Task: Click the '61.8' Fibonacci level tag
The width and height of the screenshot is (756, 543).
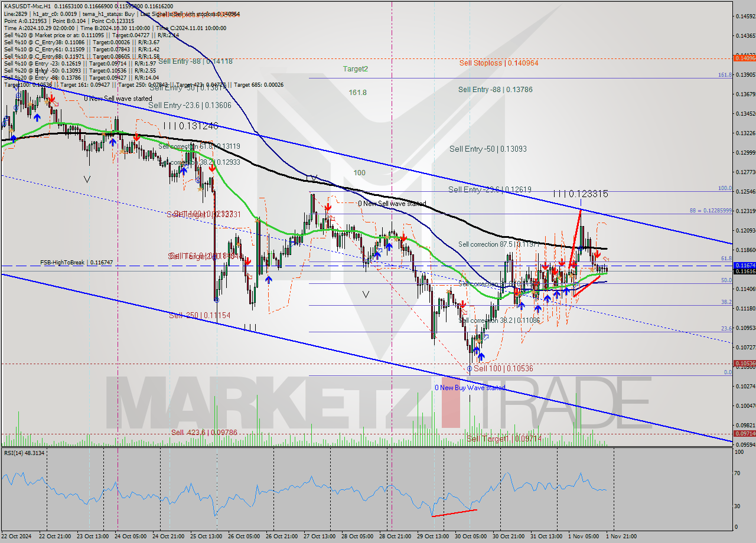Action: 726,259
